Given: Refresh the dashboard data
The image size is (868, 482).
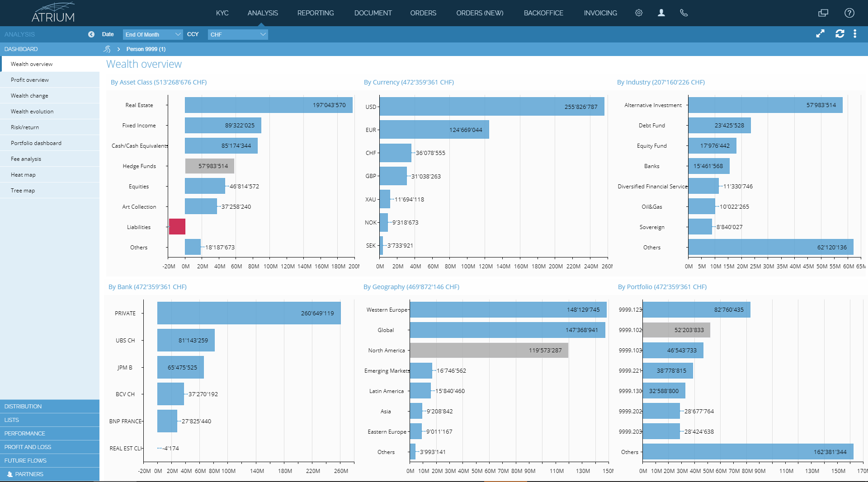Looking at the screenshot, I should coord(840,34).
